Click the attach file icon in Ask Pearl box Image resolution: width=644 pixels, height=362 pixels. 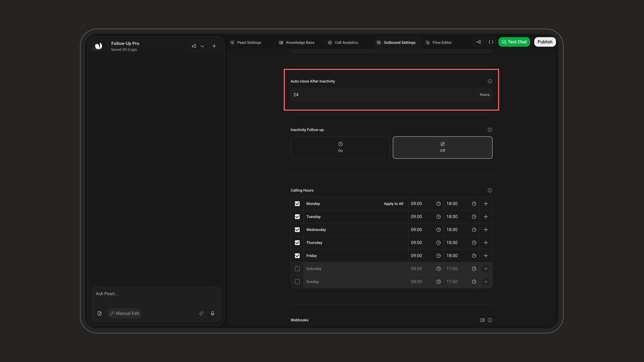[x=99, y=313]
